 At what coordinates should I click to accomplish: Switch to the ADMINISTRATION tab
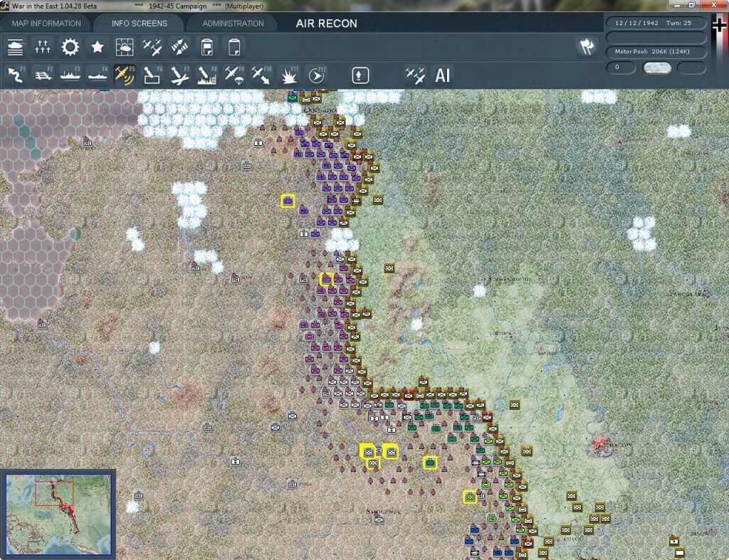tap(233, 23)
